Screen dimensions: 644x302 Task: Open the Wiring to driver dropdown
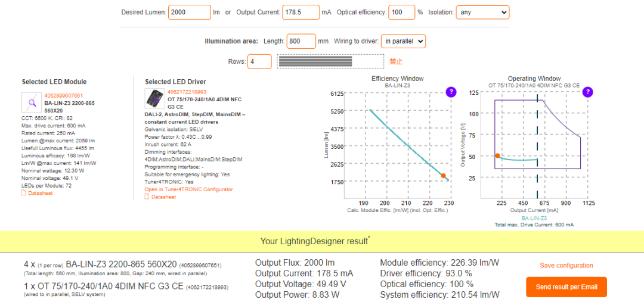(403, 41)
